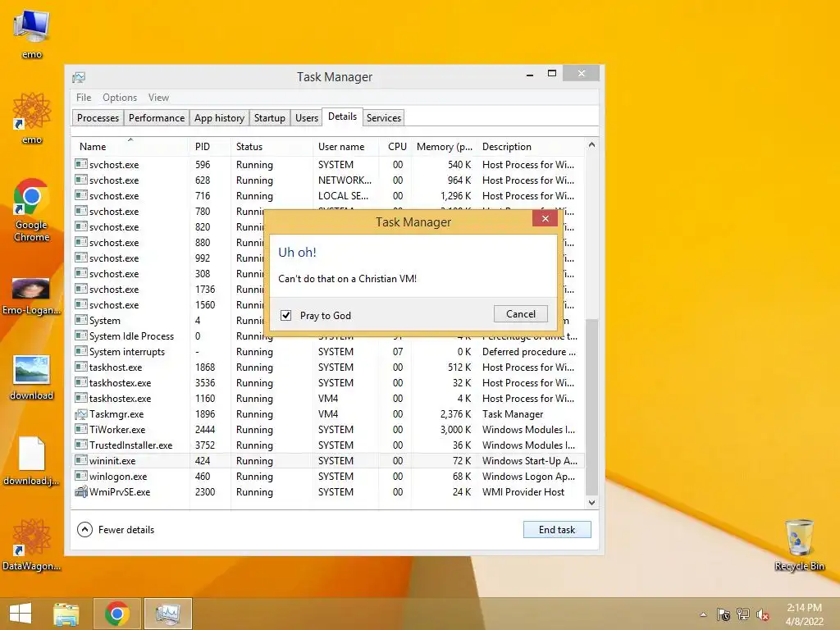This screenshot has height=630, width=840.
Task: Select svchost.exe with PID 1736
Action: click(x=168, y=290)
